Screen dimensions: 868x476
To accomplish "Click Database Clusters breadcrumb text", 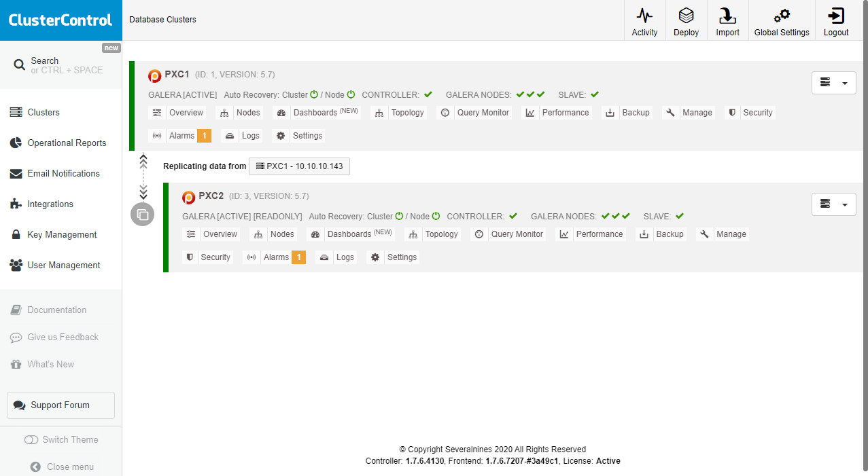I will click(162, 20).
